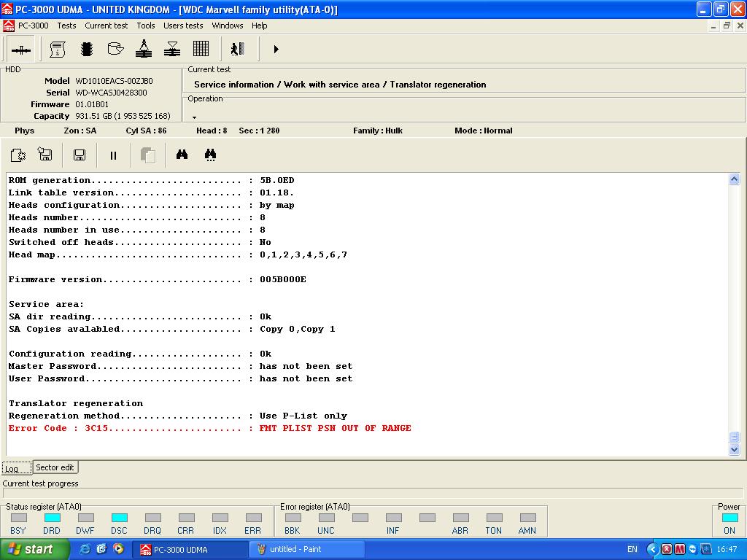Image resolution: width=747 pixels, height=560 pixels.
Task: Toggle the Power ON indicator
Action: [x=729, y=518]
